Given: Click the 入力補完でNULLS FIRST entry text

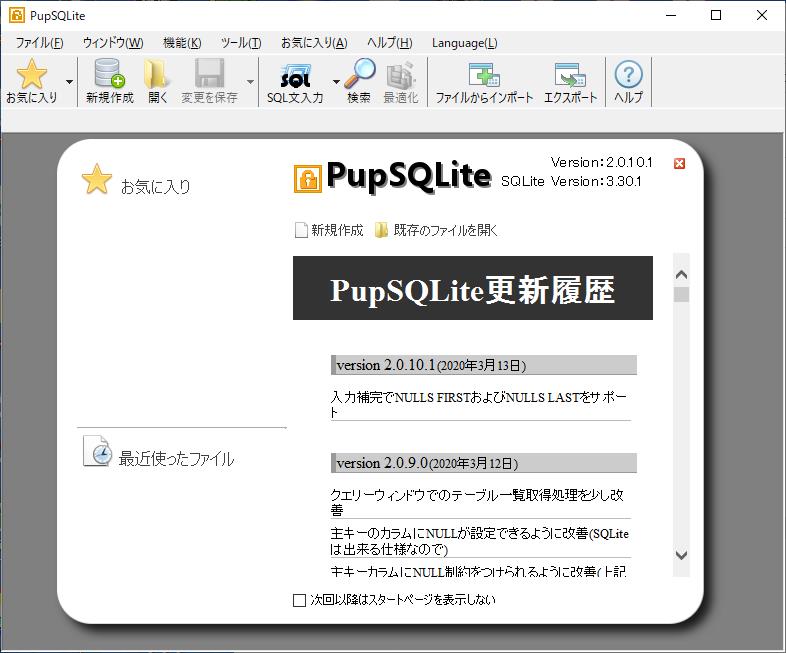Looking at the screenshot, I should tap(479, 404).
